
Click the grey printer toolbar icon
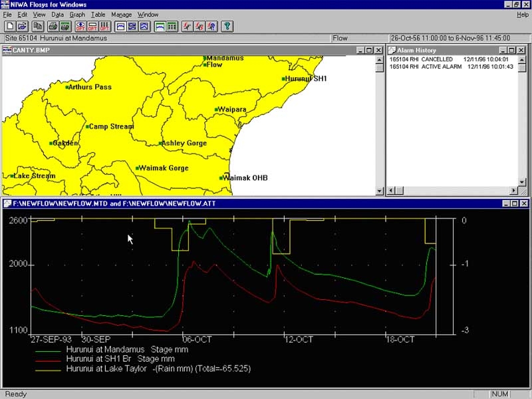pos(53,27)
